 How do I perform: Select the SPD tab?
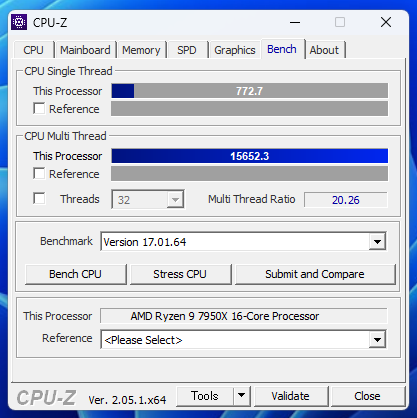click(x=187, y=50)
